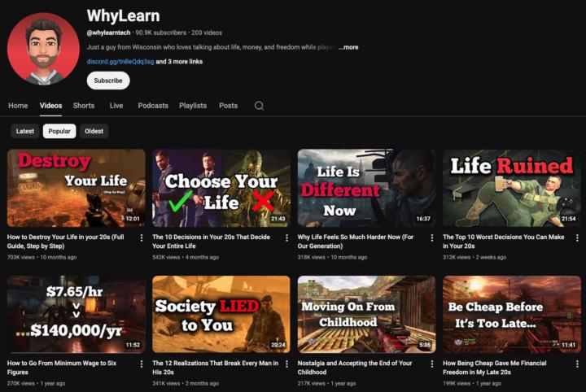
Task: Open 'Why Life Feels So Much Harder Now' title
Action: [x=356, y=242]
